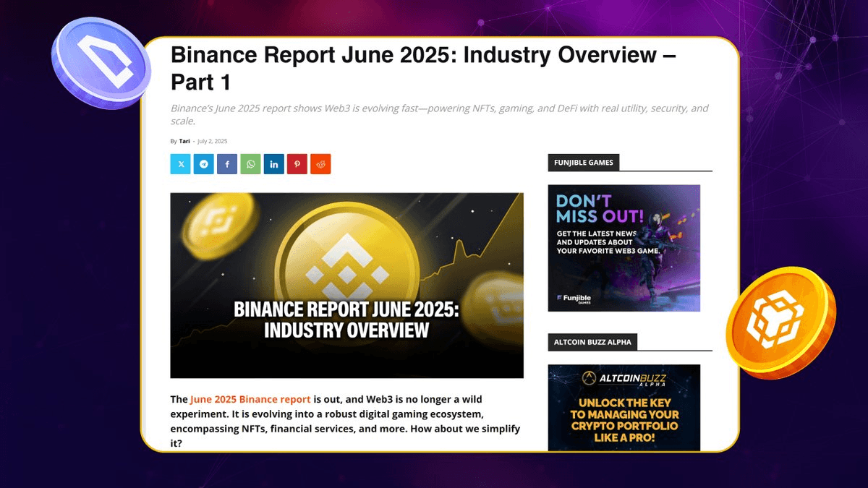The height and width of the screenshot is (488, 868).
Task: Click the July 2, 2025 publish date
Action: tap(212, 141)
